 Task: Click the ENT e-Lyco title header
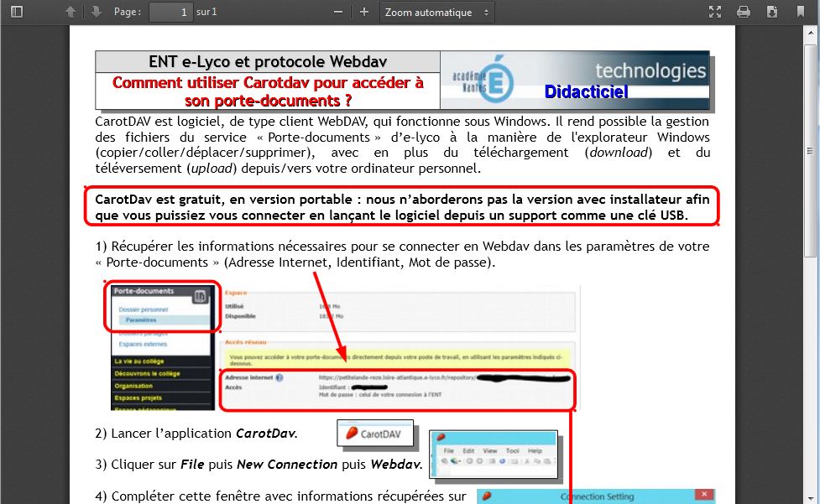click(268, 62)
